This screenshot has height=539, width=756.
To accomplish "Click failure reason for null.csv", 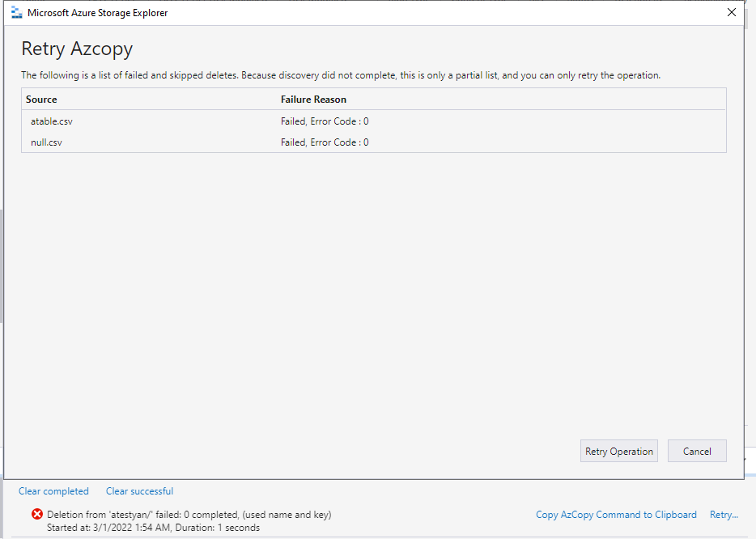I will [325, 142].
